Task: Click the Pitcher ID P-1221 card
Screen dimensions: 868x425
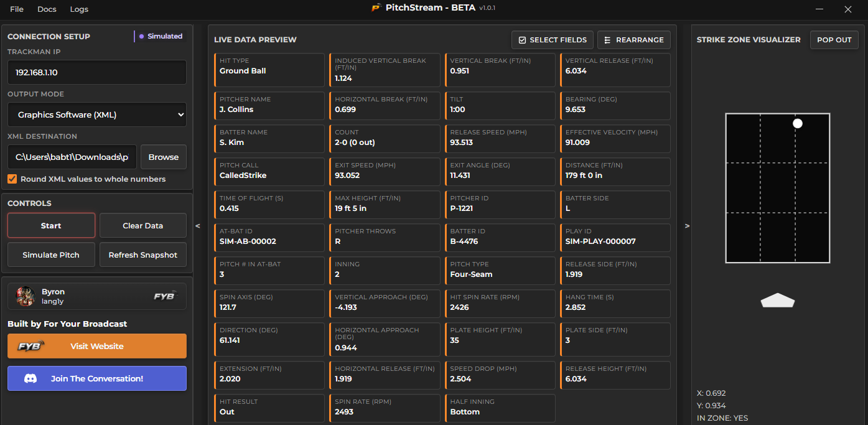Action: (502, 204)
